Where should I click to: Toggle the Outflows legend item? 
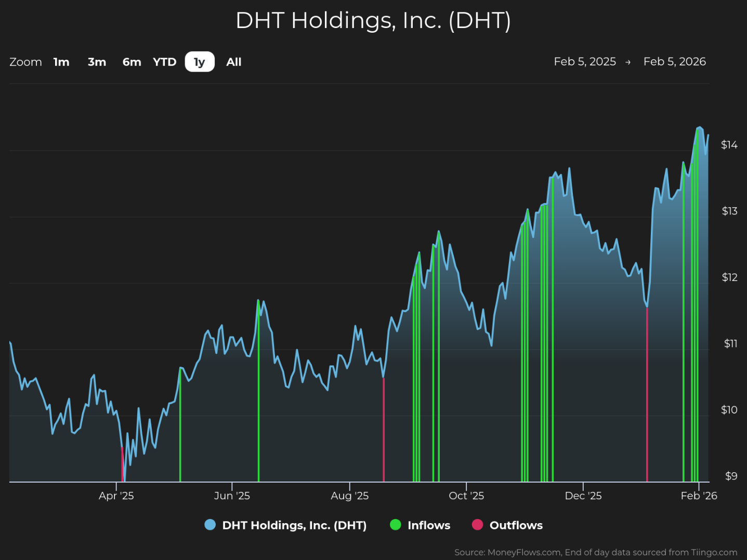(x=507, y=525)
